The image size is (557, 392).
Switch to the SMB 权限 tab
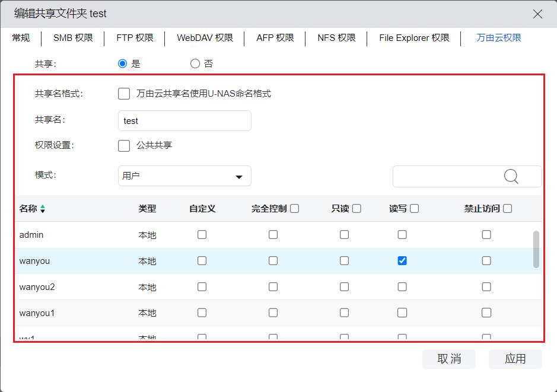(x=73, y=38)
